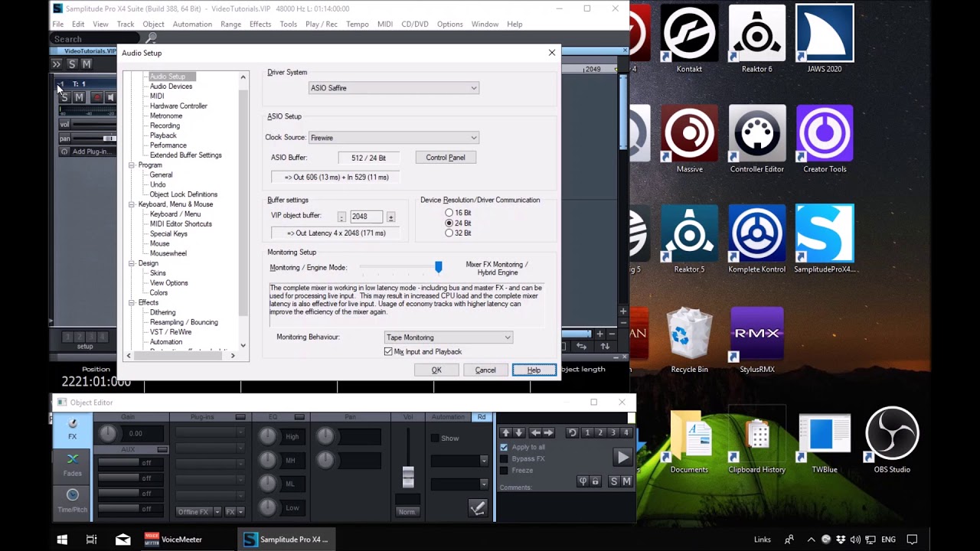
Task: Click the Norm. button in Object Editor
Action: (407, 511)
